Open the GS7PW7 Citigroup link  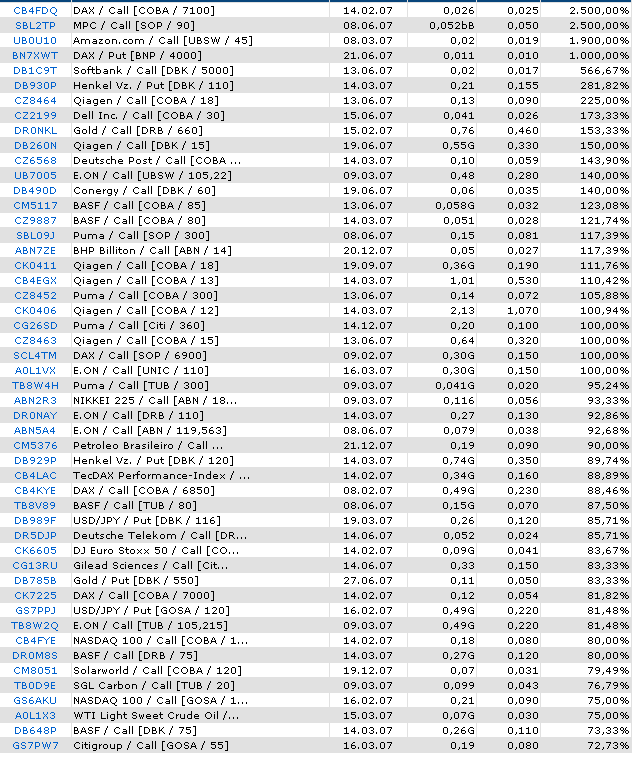(x=35, y=744)
